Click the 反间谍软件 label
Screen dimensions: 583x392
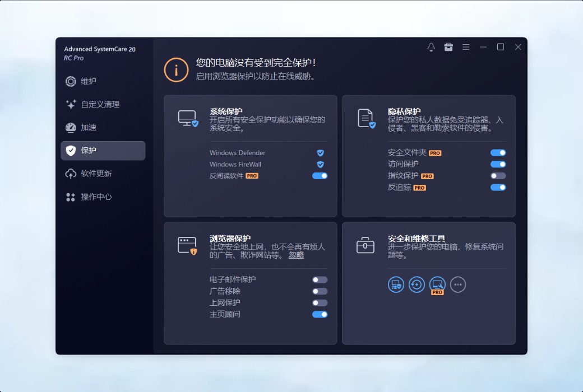pos(226,176)
